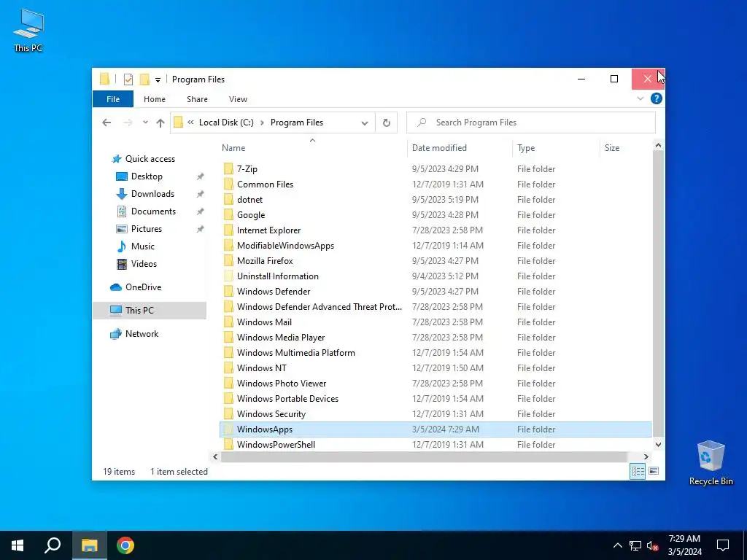This screenshot has width=747, height=560.
Task: Select Downloads in navigation pane
Action: tap(152, 194)
